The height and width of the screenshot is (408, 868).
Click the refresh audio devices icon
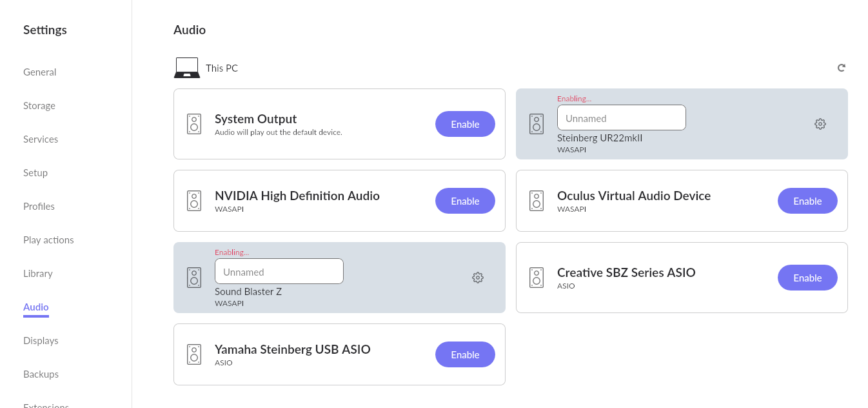click(841, 68)
